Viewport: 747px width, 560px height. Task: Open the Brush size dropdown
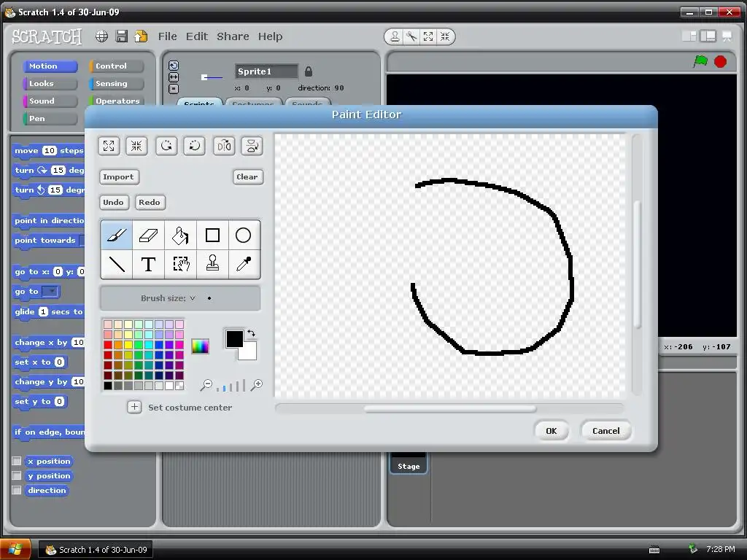click(x=193, y=298)
